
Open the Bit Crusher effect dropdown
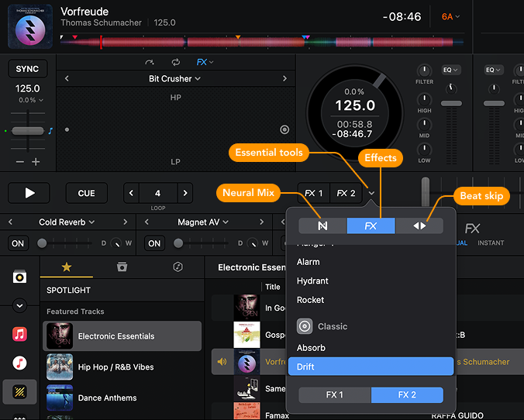[174, 79]
